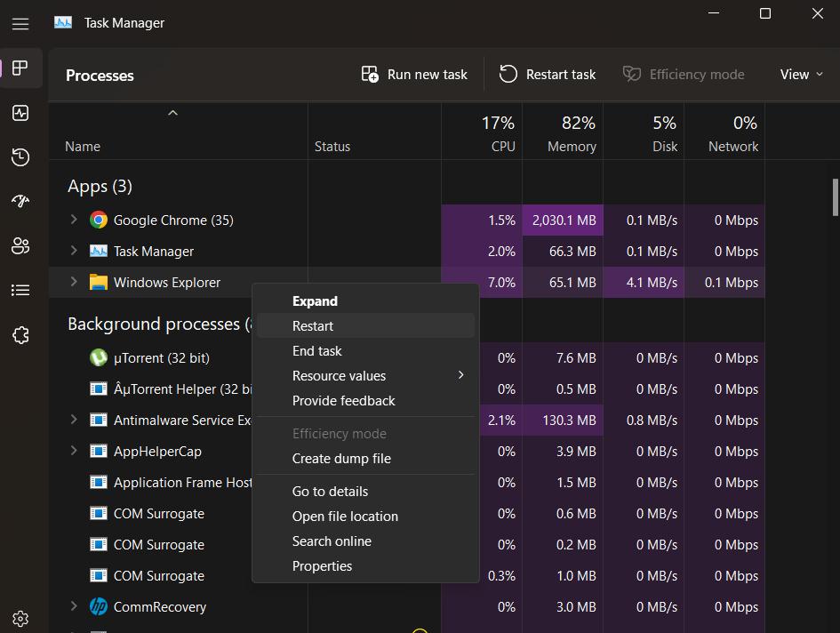Open the Performance page in sidebar
The image size is (840, 633).
click(20, 113)
